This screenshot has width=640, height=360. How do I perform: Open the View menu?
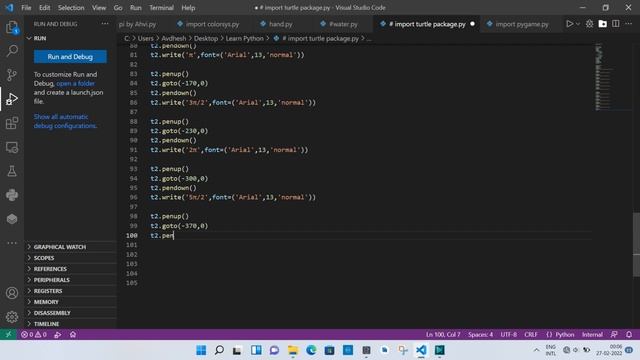(x=99, y=8)
